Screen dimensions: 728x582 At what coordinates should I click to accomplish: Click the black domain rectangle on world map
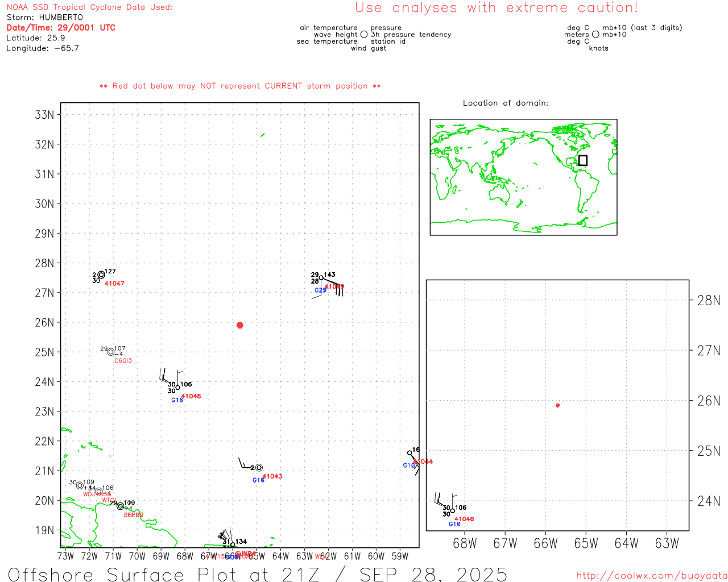click(583, 160)
